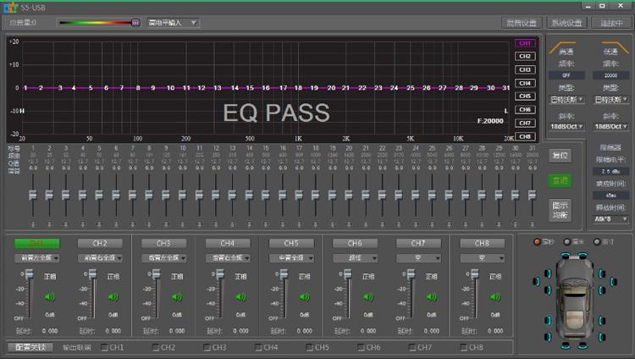The height and width of the screenshot is (364, 635).
Task: Click the CH5 green speaker icon
Action: (x=304, y=296)
